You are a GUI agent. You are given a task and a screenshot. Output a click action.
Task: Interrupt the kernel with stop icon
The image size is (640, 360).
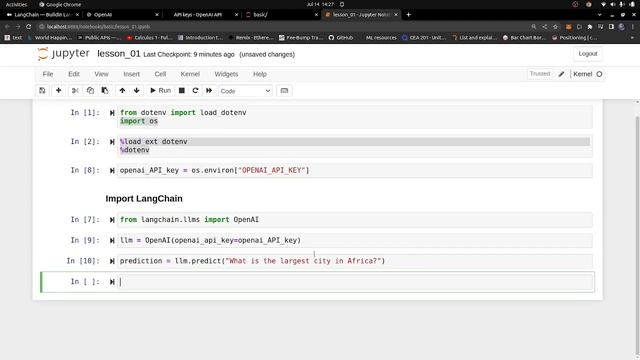coord(182,91)
